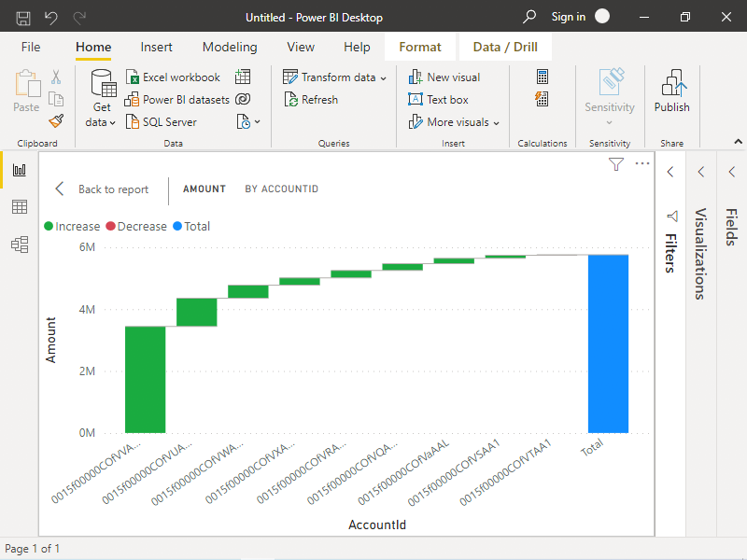The image size is (747, 560).
Task: Click the Redo arrow icon
Action: click(79, 18)
